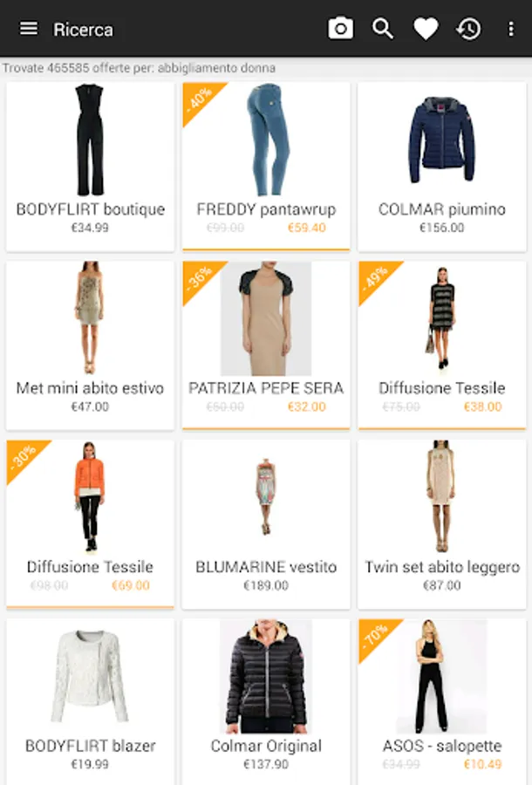Screen dimensions: 532x785
Task: View the orange jacket Diffusione Tessile offer
Action: pos(90,524)
